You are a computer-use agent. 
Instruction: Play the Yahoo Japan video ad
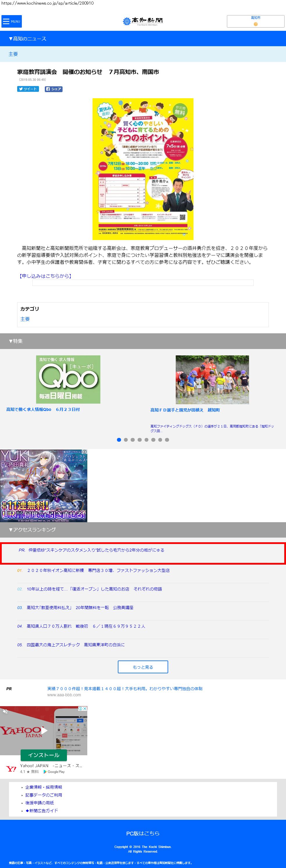point(44,731)
